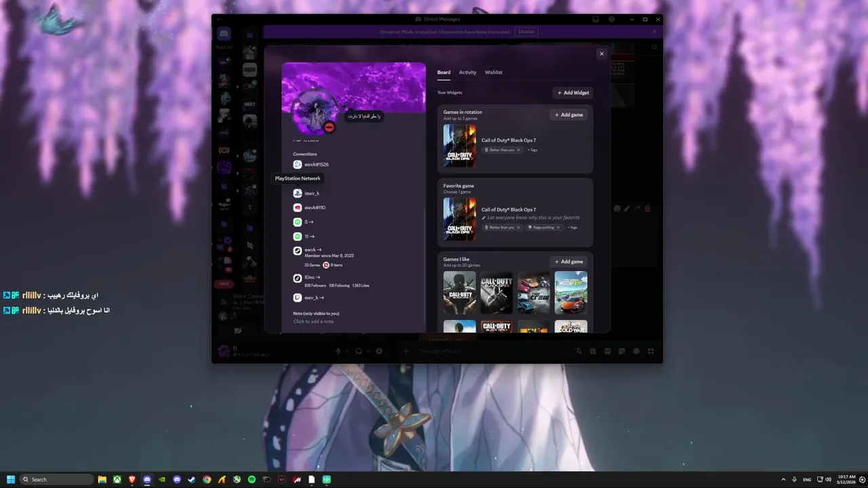Click the Add Widget button
Viewport: 868px width, 488px height.
(573, 93)
